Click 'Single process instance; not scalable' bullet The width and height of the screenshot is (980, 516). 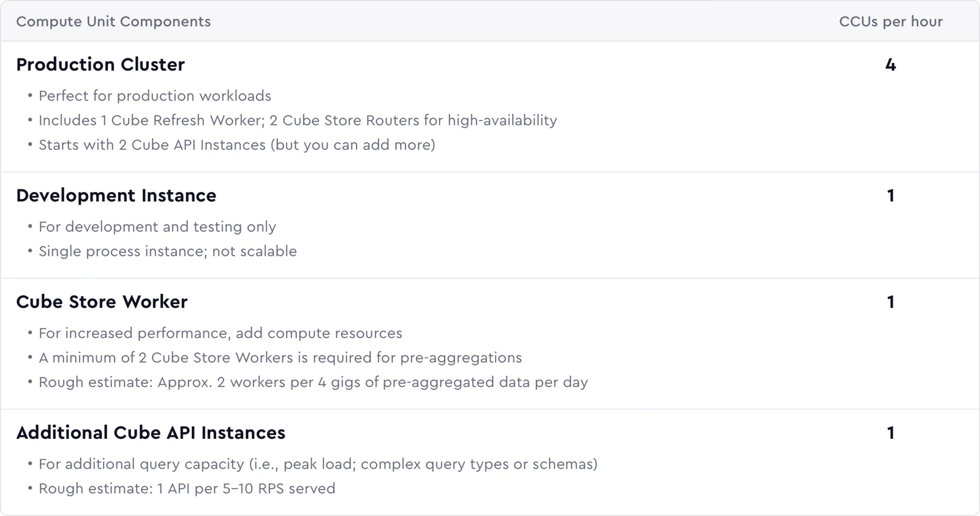coord(168,252)
